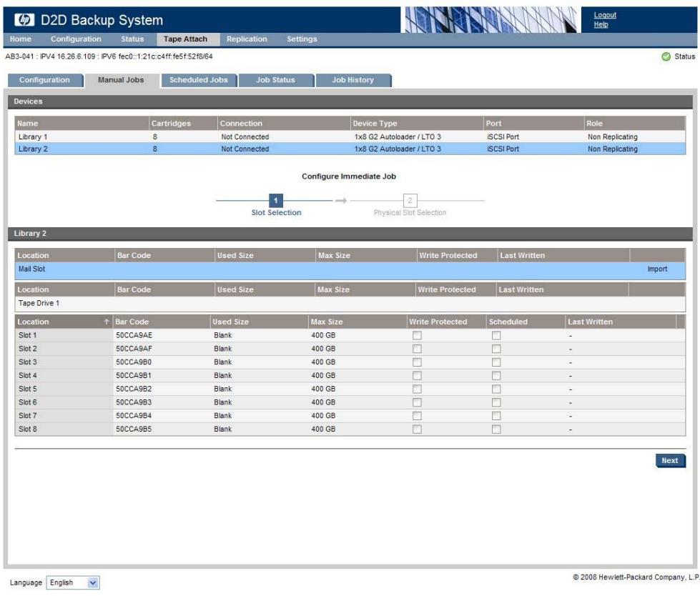The image size is (700, 596).
Task: Tick Scheduled checkbox for Slot 2
Action: click(496, 349)
